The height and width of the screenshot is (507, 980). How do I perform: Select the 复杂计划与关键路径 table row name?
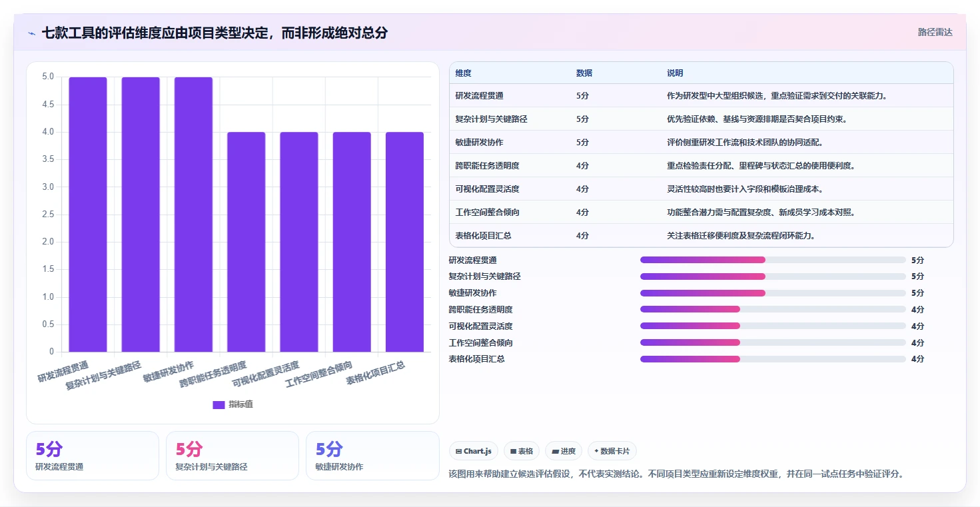492,119
